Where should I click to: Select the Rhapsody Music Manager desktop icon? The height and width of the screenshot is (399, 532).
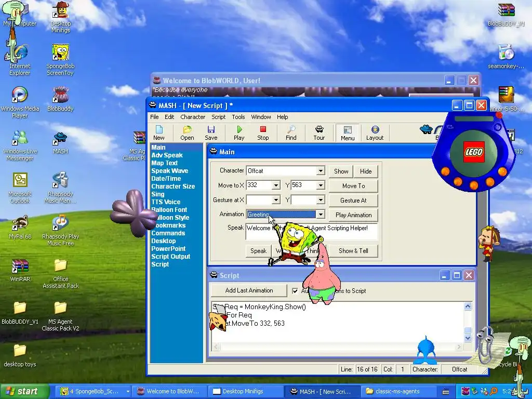(x=60, y=188)
